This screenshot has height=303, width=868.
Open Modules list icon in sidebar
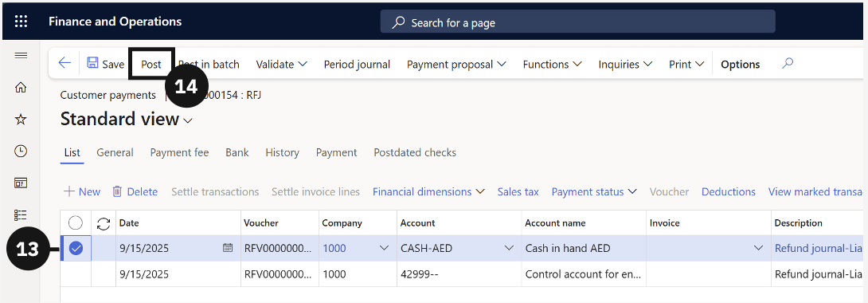point(21,215)
